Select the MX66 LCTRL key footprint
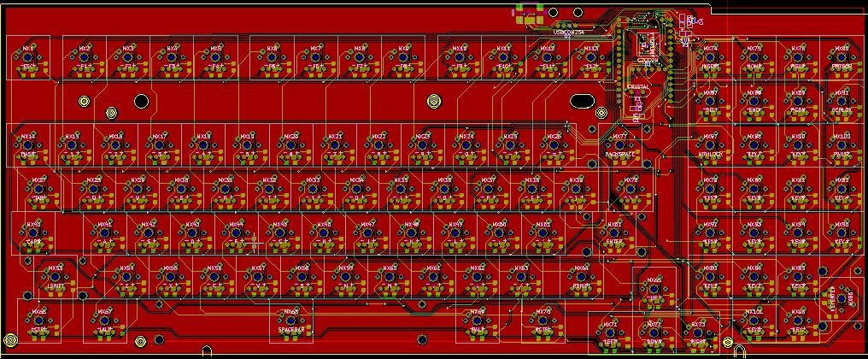Image resolution: width=868 pixels, height=359 pixels. coord(39,321)
